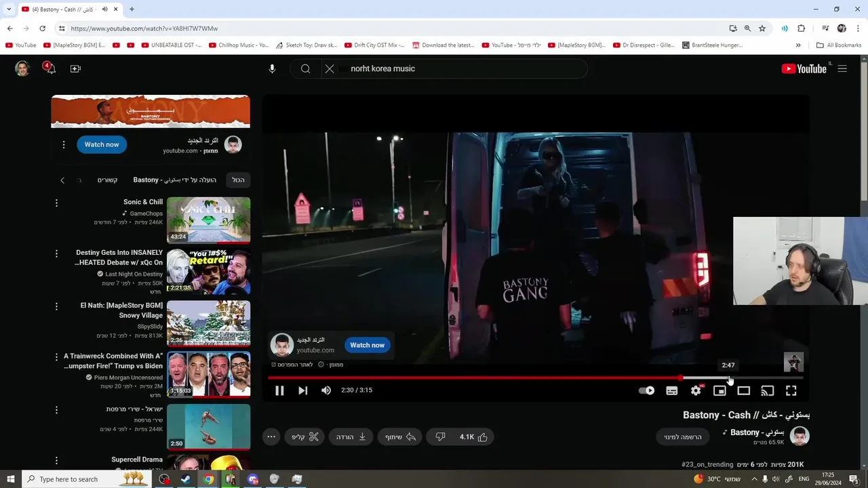Dislike the video with thumbs down
Viewport: 868px width, 488px height.
click(440, 437)
